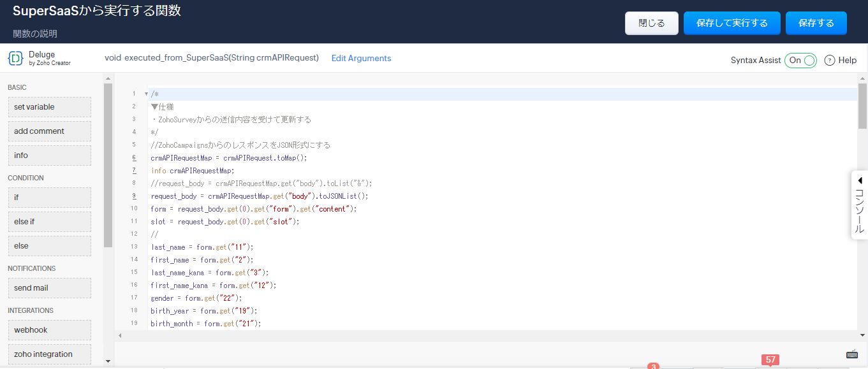The height and width of the screenshot is (369, 868).
Task: Click the sidebar scroll-up arrow
Action: tap(107, 78)
